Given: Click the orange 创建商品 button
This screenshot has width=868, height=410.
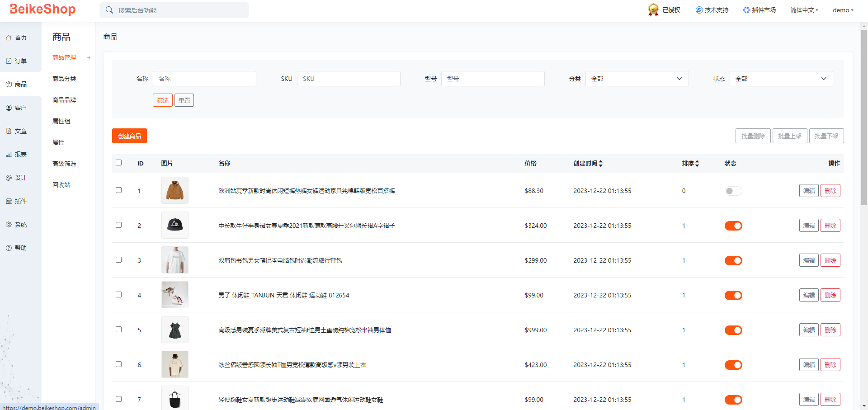Looking at the screenshot, I should pyautogui.click(x=129, y=136).
